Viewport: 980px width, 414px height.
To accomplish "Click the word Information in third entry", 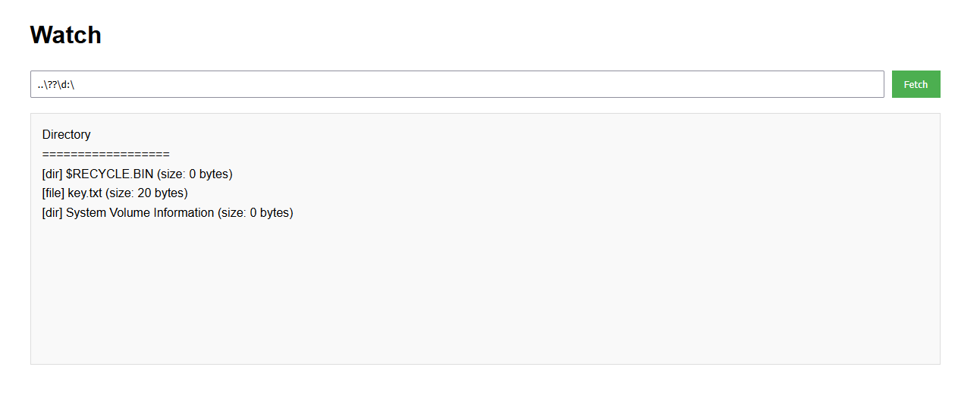I will coord(184,213).
